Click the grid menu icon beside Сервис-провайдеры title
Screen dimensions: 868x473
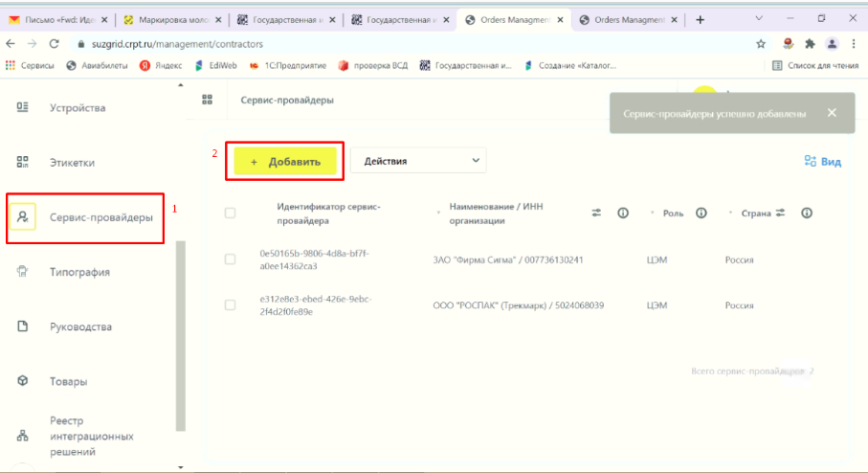coord(207,100)
